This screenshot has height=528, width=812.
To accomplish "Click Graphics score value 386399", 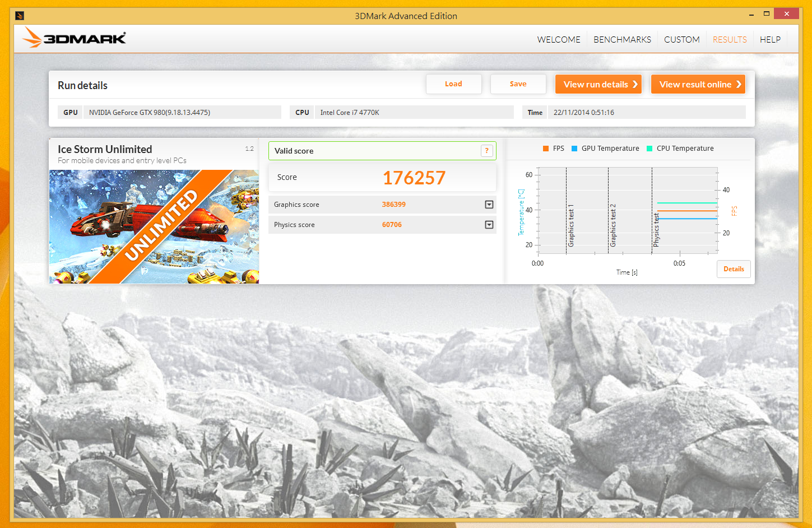I will [394, 205].
